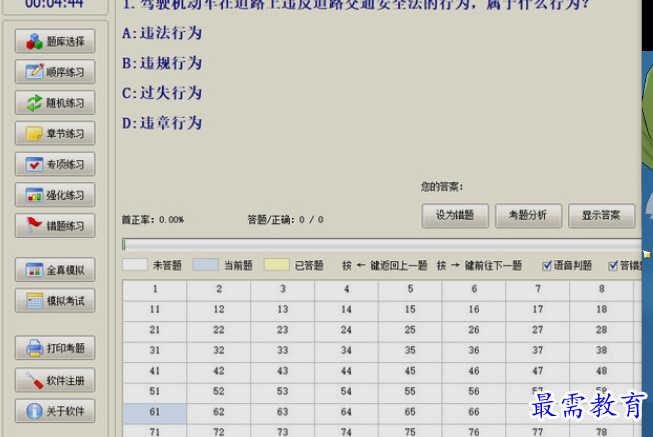Launch 模拟考试 calendar icon button
The image size is (653, 437).
(x=55, y=301)
